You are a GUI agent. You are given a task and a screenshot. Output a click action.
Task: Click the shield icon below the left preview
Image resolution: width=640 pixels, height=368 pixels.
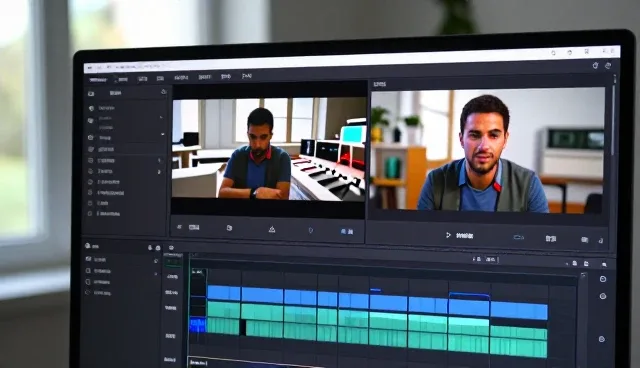coord(311,231)
